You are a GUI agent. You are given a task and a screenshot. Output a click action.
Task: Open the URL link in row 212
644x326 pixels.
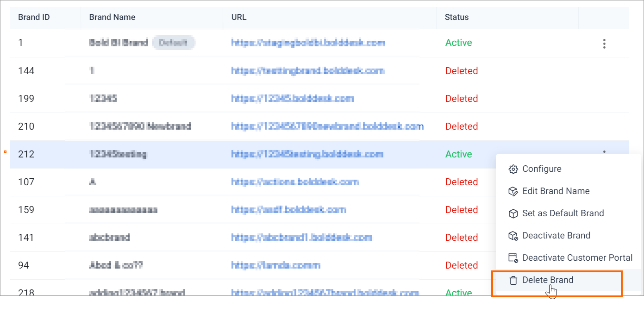(x=307, y=154)
